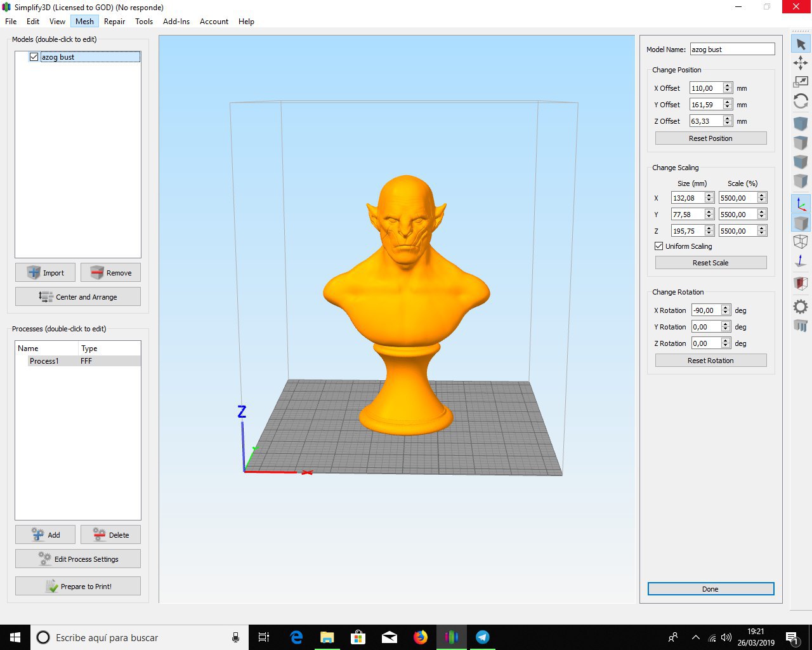Image resolution: width=812 pixels, height=650 pixels.
Task: Increase Z scale percent spinner
Action: point(762,229)
